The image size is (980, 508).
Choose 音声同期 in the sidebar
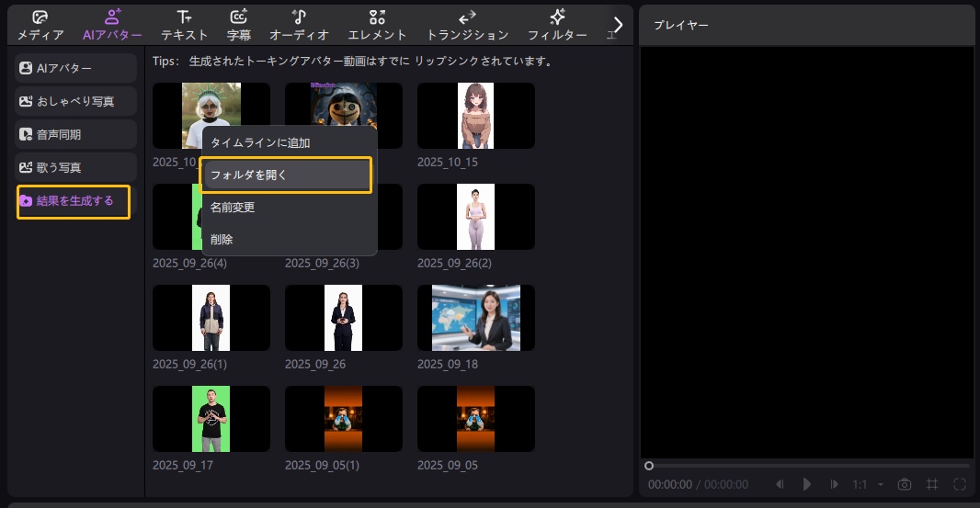pos(76,134)
